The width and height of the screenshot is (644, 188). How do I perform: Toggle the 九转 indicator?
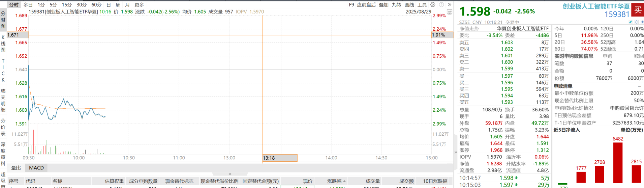tap(396, 5)
